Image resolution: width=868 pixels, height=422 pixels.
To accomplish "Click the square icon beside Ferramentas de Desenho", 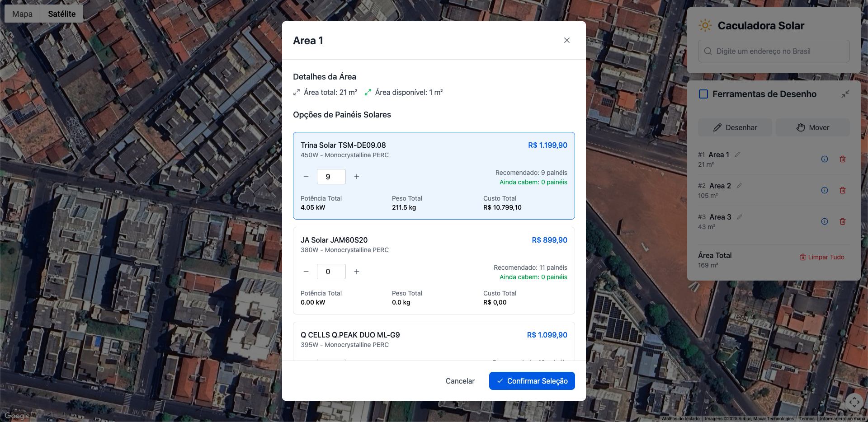I will [x=703, y=94].
